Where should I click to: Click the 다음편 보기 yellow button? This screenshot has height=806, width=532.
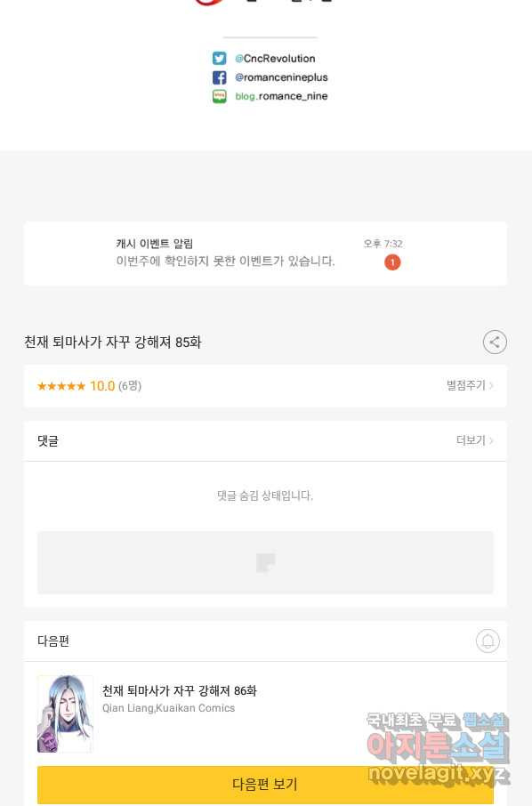265,784
